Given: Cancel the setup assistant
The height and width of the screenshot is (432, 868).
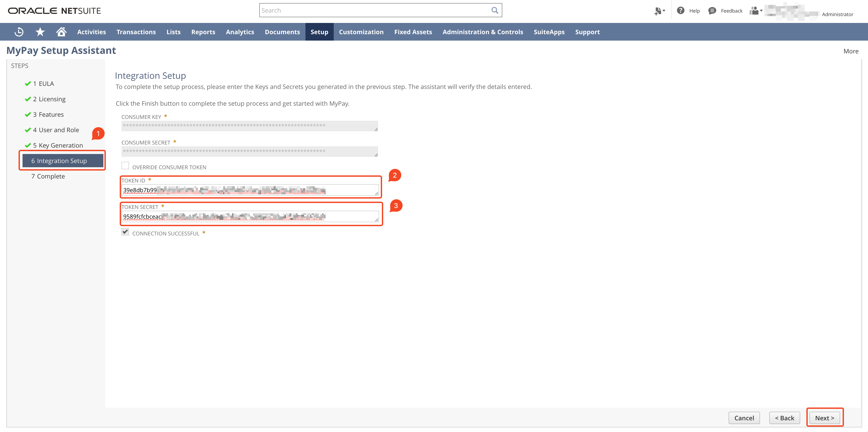Looking at the screenshot, I should pos(744,417).
